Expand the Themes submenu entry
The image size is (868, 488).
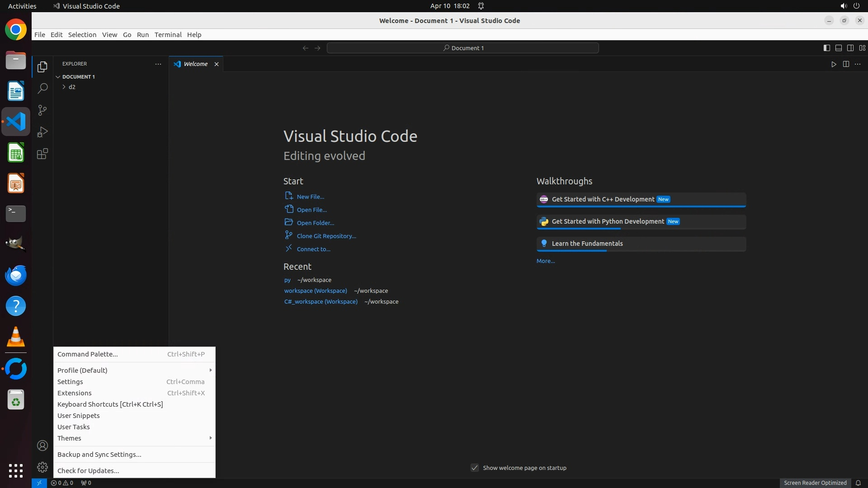pyautogui.click(x=134, y=438)
